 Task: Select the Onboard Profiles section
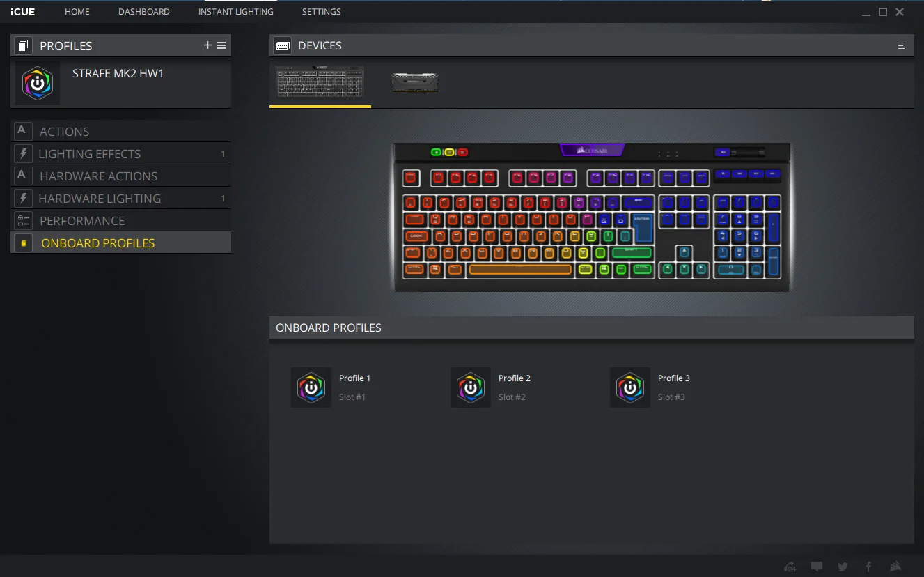[x=121, y=243]
